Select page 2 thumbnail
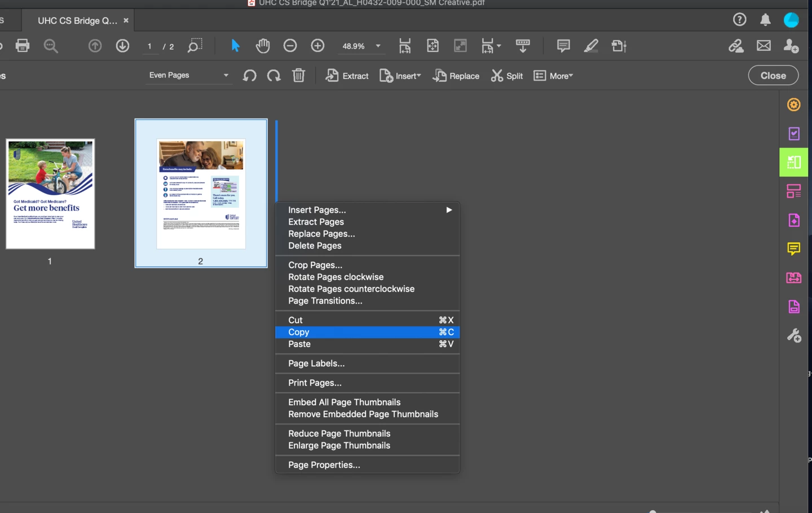 click(x=201, y=194)
